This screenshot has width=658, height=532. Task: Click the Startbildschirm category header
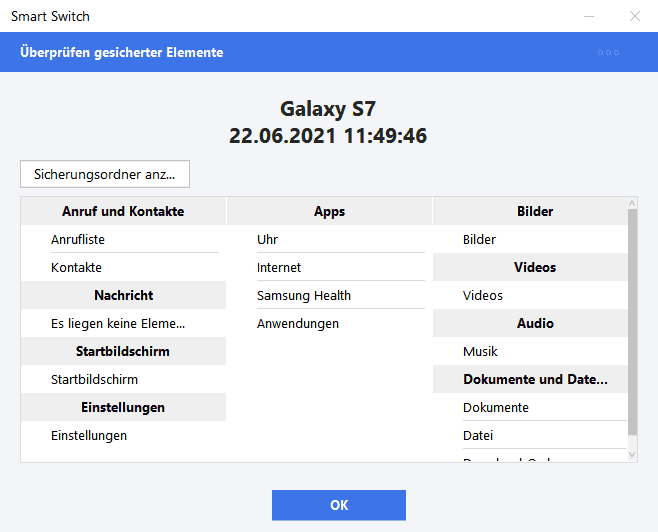123,351
